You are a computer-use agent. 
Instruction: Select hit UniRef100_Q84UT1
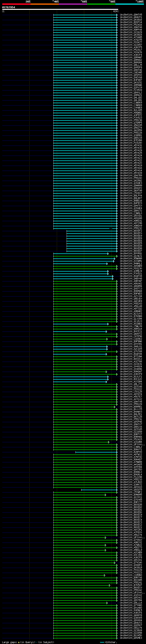(131, 17)
